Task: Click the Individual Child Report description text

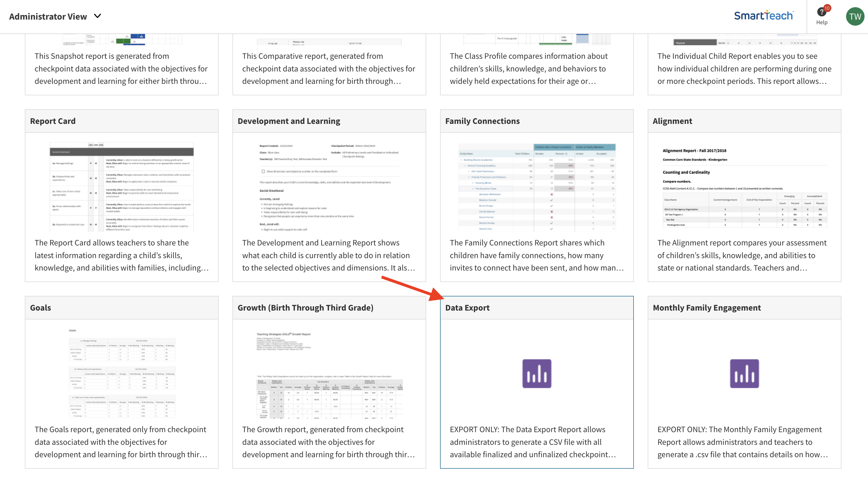Action: point(744,69)
